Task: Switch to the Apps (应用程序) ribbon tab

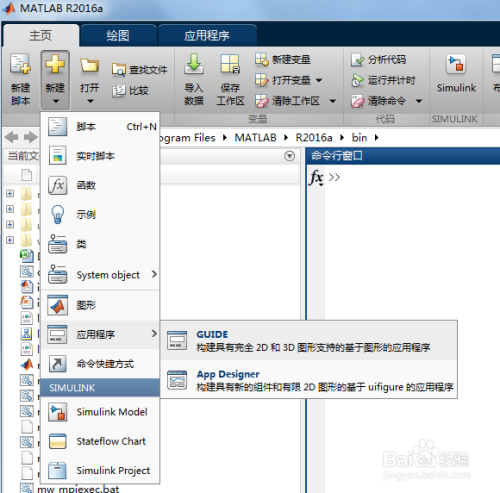Action: [x=207, y=35]
